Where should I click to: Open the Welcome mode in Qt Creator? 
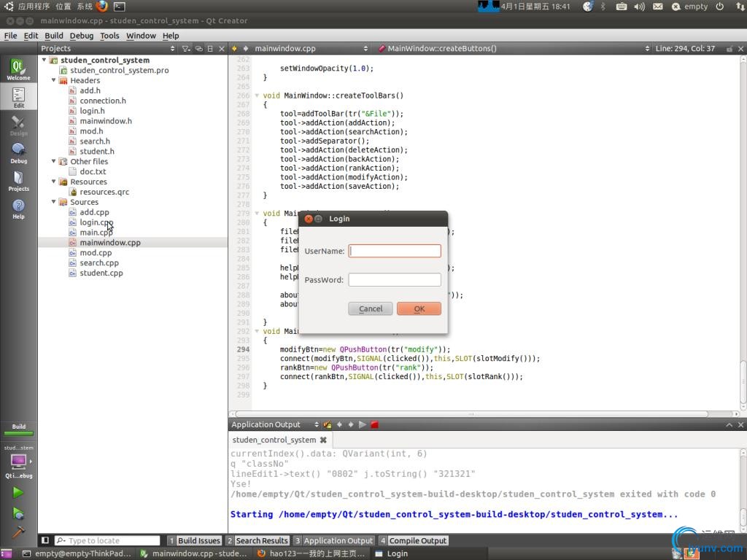pyautogui.click(x=18, y=70)
